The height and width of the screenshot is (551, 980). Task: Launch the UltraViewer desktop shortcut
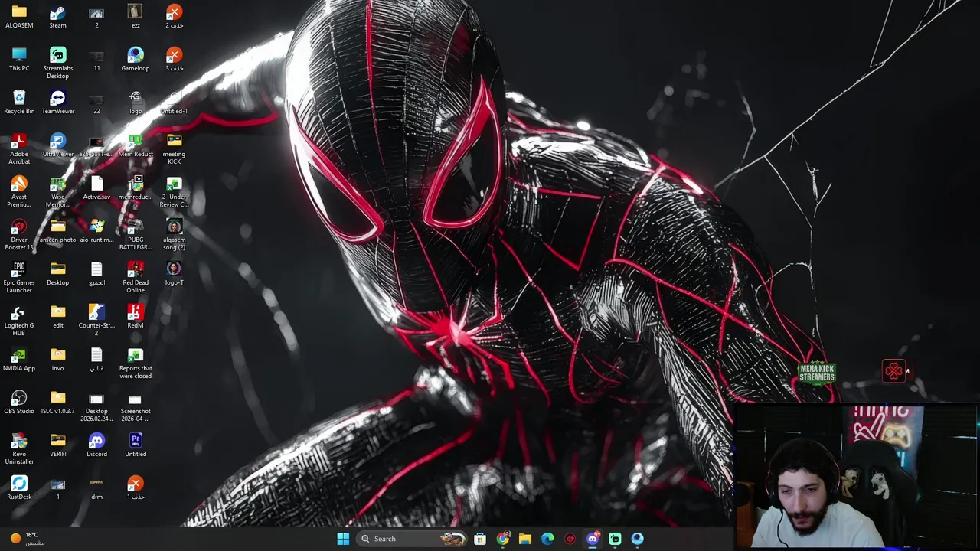pos(57,145)
